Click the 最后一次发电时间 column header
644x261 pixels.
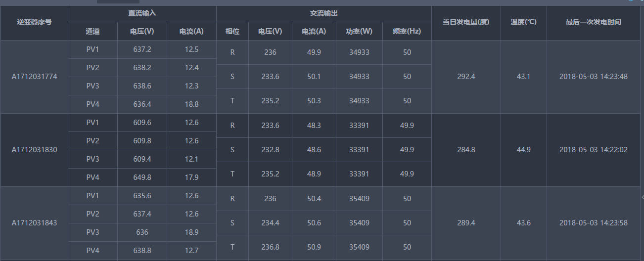tap(593, 22)
